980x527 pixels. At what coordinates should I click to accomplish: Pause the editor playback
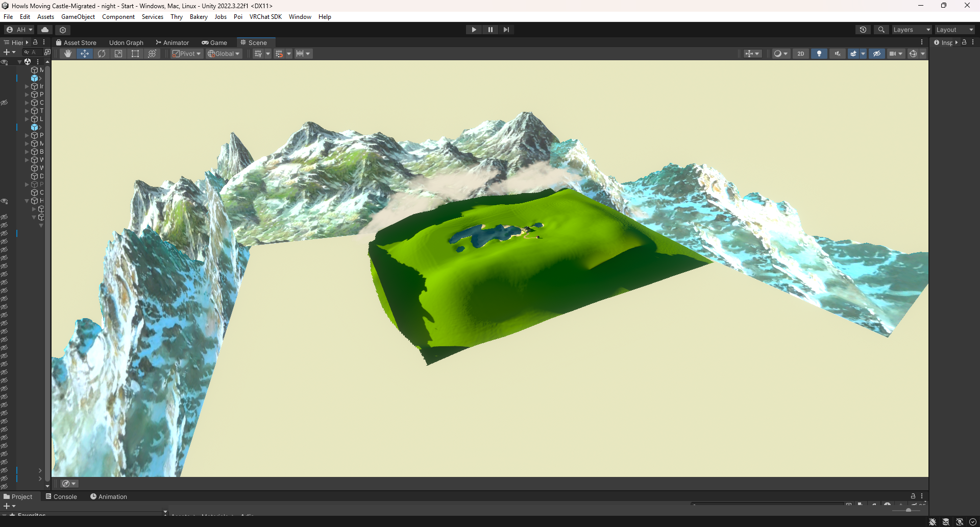pos(490,30)
